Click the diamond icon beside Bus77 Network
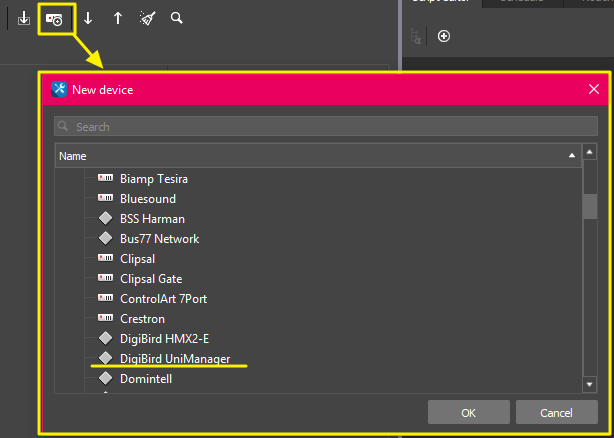This screenshot has height=438, width=614. [105, 238]
